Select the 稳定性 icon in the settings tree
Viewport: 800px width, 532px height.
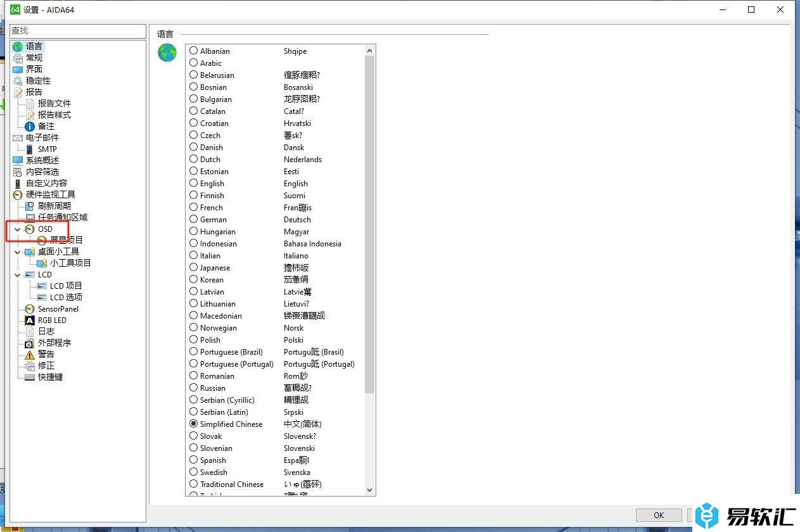point(18,80)
